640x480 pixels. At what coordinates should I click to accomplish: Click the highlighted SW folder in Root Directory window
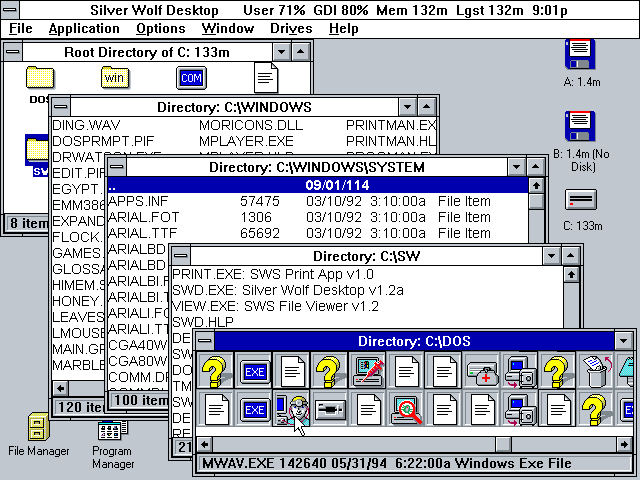pos(37,150)
